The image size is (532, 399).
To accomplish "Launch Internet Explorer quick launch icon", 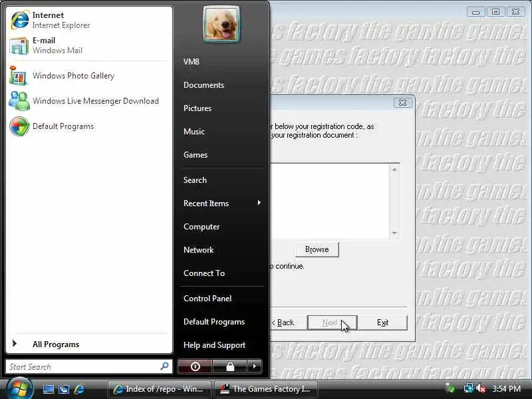I will click(80, 389).
